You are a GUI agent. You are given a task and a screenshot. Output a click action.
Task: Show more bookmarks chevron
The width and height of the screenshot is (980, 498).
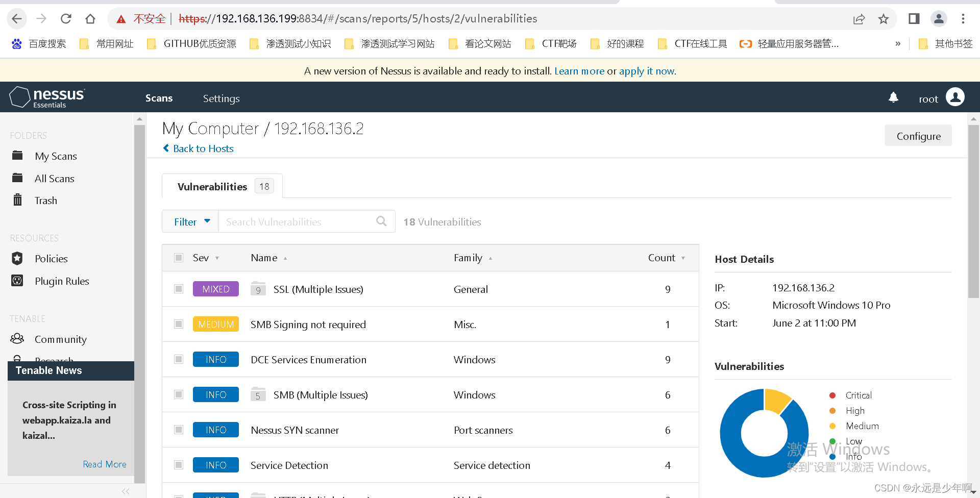pyautogui.click(x=898, y=44)
